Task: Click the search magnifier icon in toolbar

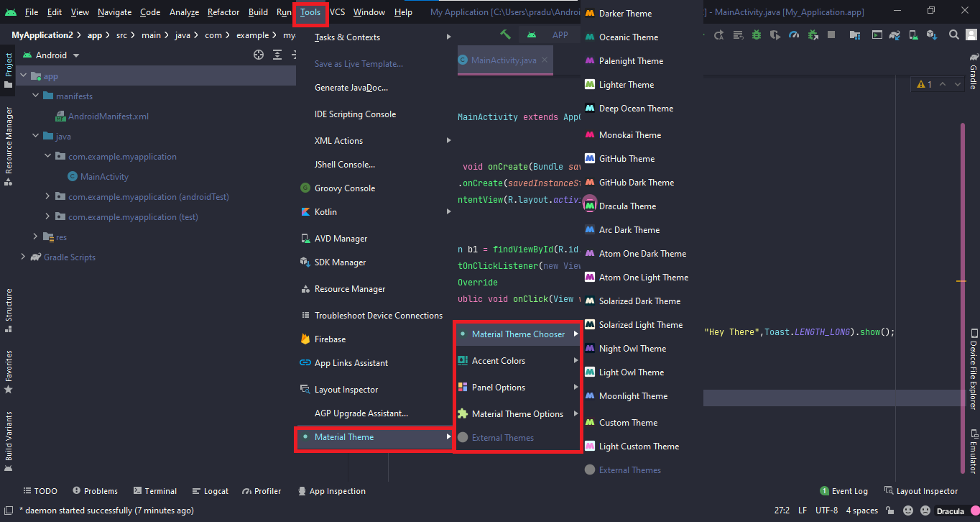Action: pyautogui.click(x=954, y=35)
